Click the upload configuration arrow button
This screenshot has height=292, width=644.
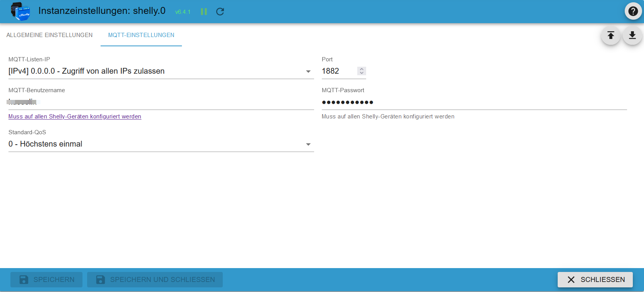pyautogui.click(x=611, y=35)
